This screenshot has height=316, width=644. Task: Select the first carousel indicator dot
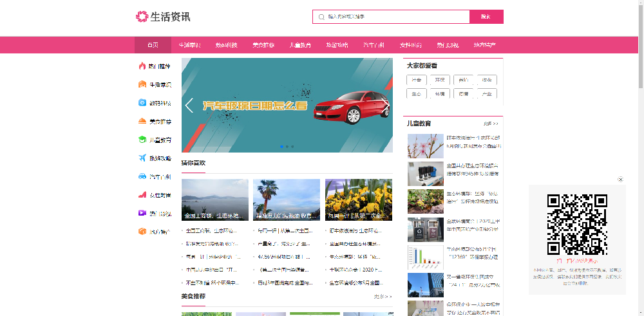coord(282,147)
